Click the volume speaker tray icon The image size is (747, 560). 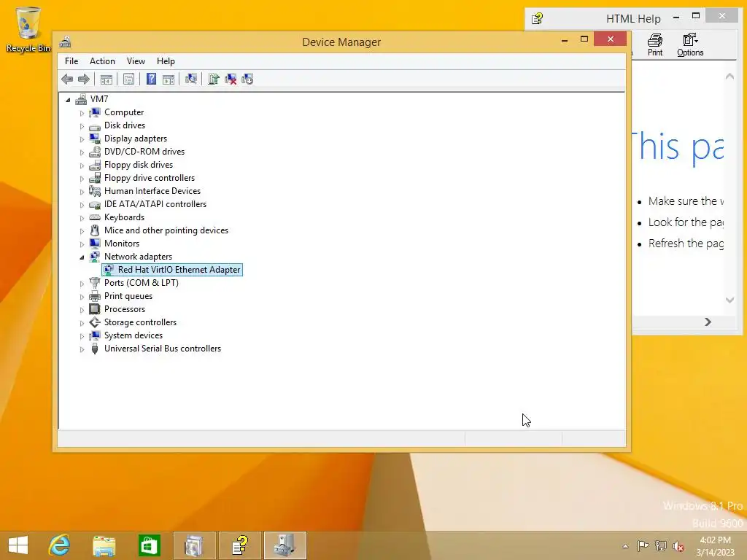(x=678, y=546)
